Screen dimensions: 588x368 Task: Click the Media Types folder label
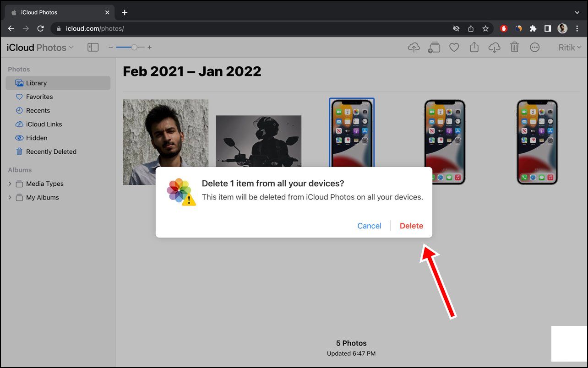tap(45, 184)
